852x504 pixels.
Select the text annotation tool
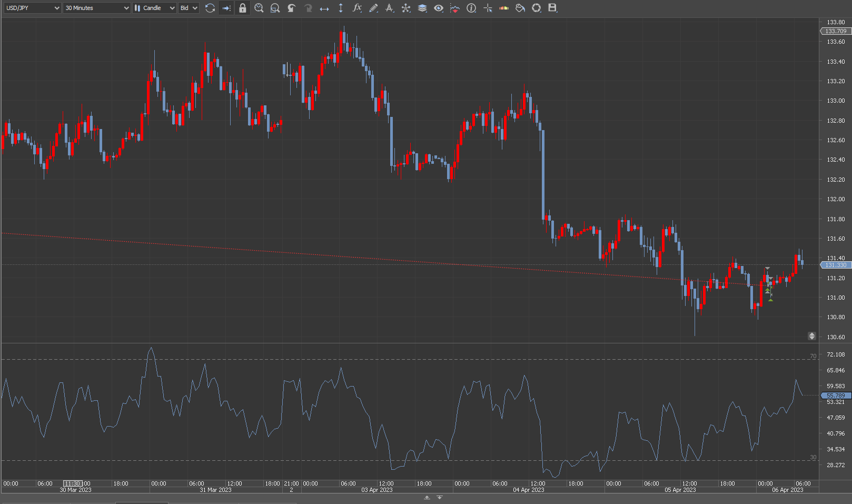click(390, 8)
